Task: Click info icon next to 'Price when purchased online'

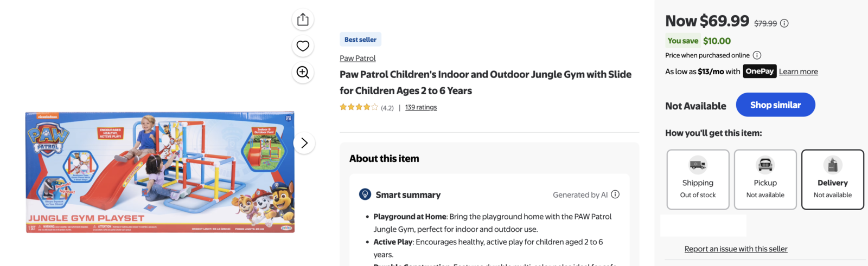Action: tap(757, 55)
